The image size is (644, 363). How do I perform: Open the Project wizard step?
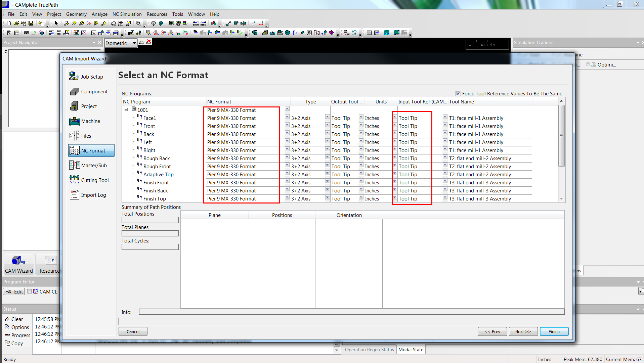[91, 106]
